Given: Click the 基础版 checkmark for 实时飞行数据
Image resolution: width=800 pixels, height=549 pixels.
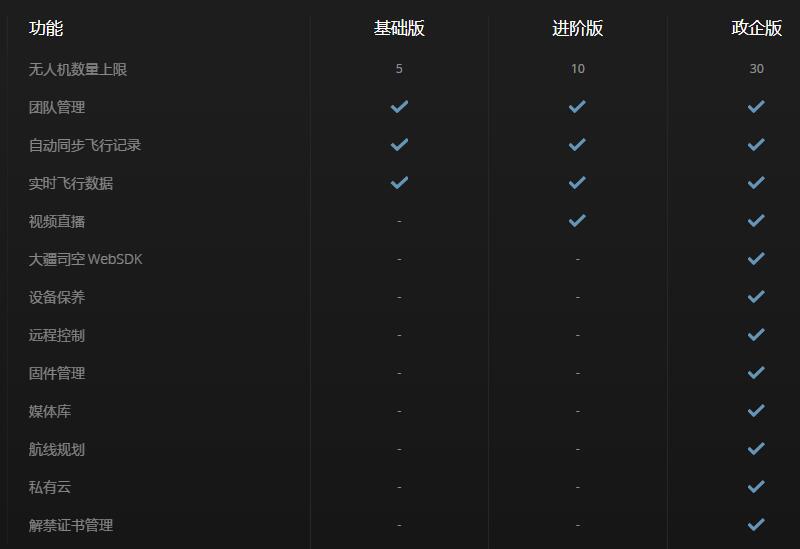Looking at the screenshot, I should click(399, 183).
